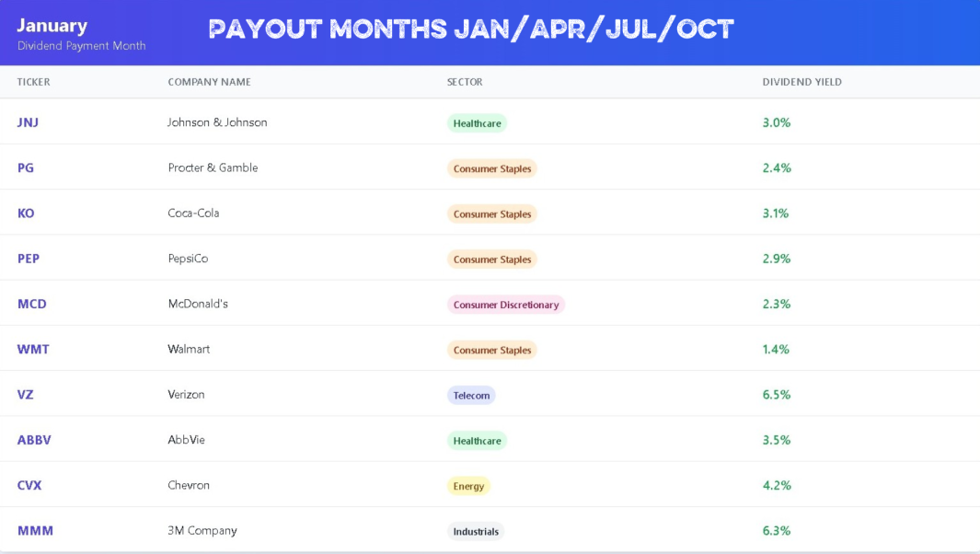Click the AbbVie company name
The width and height of the screenshot is (980, 554).
186,440
